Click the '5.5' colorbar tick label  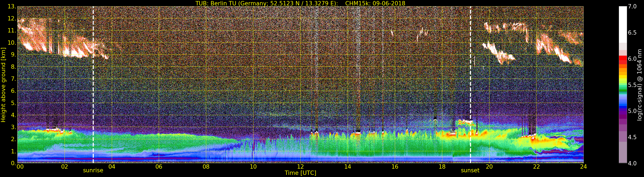pos(632,85)
